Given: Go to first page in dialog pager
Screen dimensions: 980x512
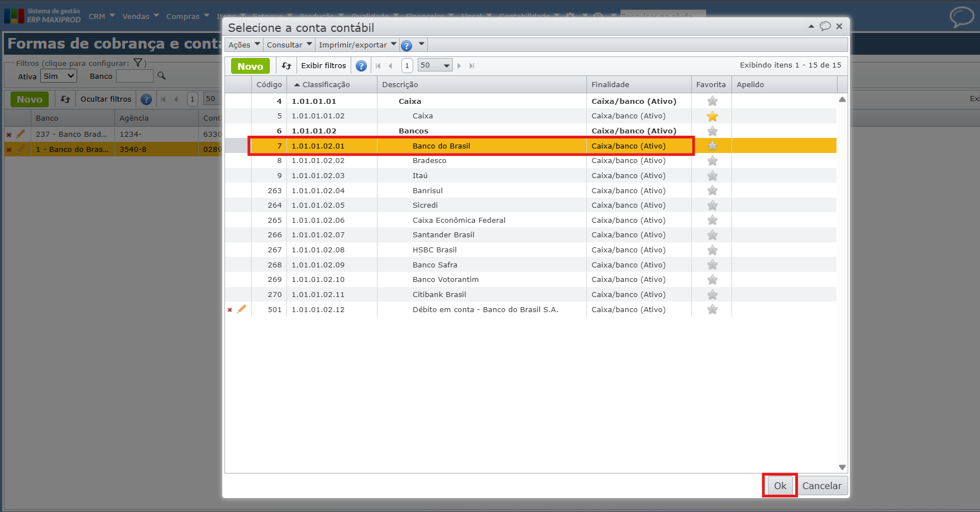Looking at the screenshot, I should pos(378,66).
